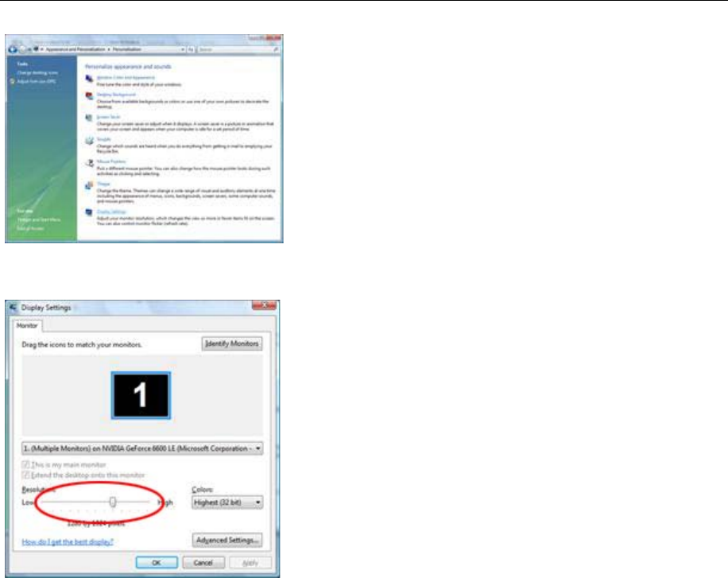Toggle 'This is my main monitor' checkbox
The image size is (728, 578).
26,464
